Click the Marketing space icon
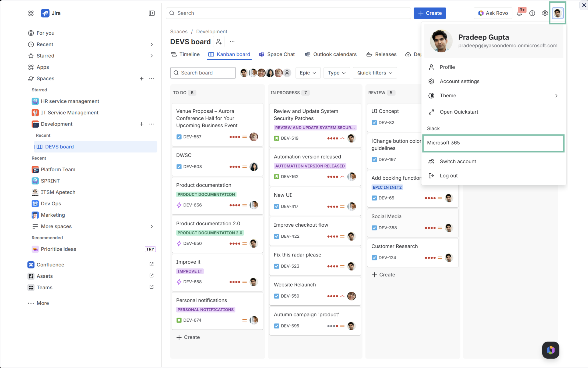 click(35, 215)
